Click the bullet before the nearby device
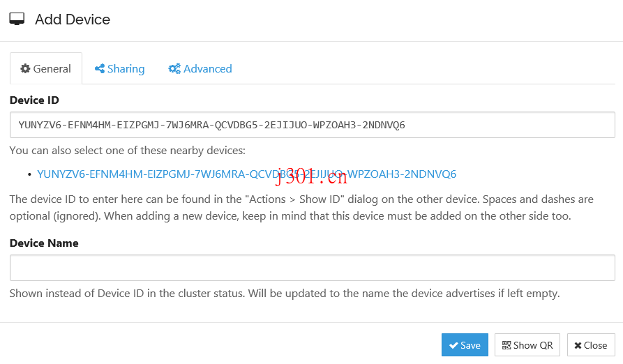 pyautogui.click(x=29, y=174)
